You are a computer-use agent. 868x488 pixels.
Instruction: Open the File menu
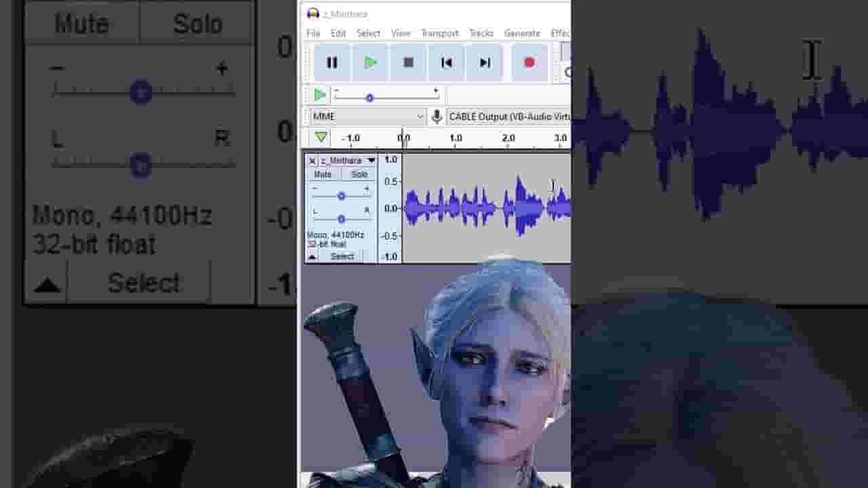click(x=313, y=33)
